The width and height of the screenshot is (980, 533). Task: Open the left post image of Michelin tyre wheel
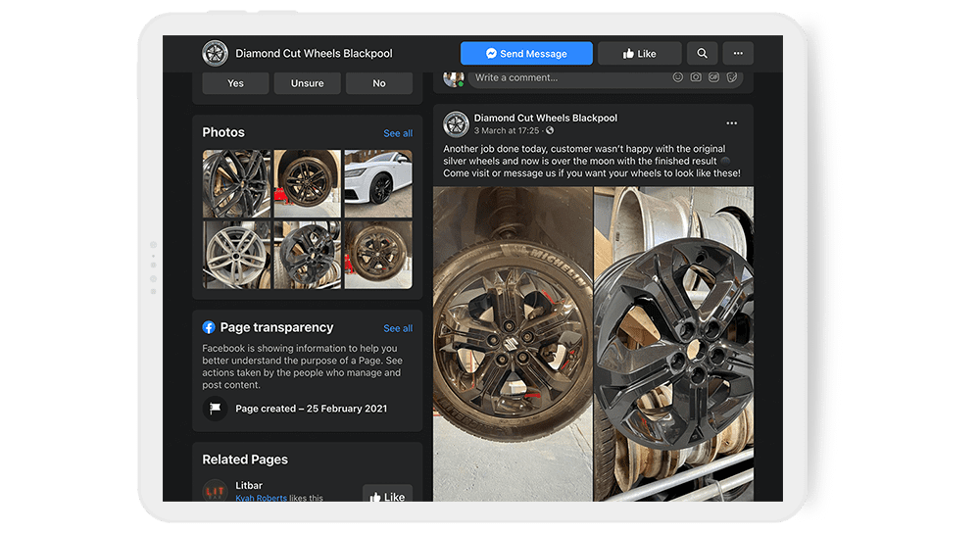click(x=513, y=344)
